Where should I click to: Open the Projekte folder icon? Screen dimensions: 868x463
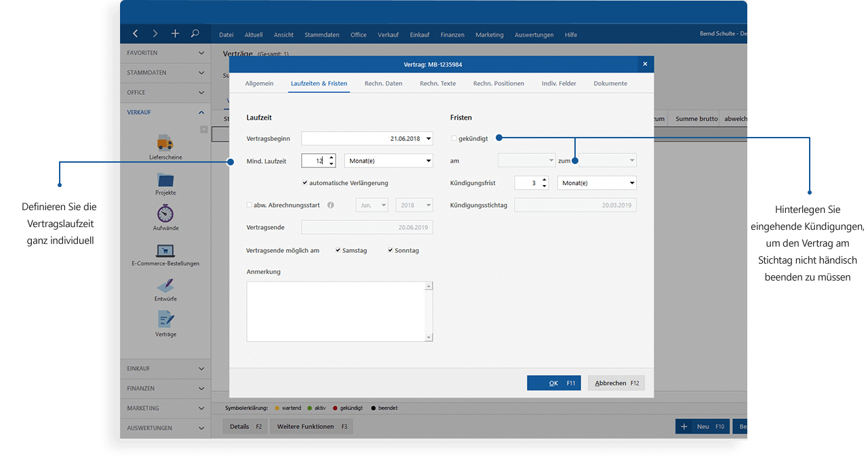165,179
